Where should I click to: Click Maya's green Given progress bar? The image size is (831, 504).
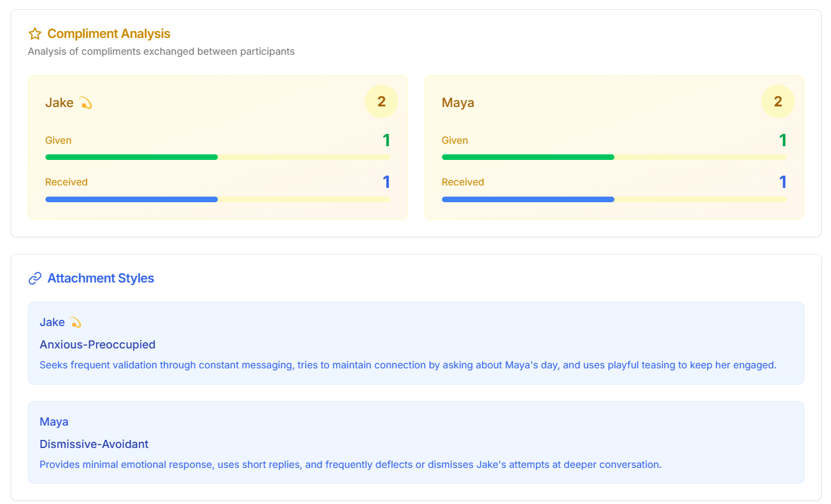[x=614, y=157]
